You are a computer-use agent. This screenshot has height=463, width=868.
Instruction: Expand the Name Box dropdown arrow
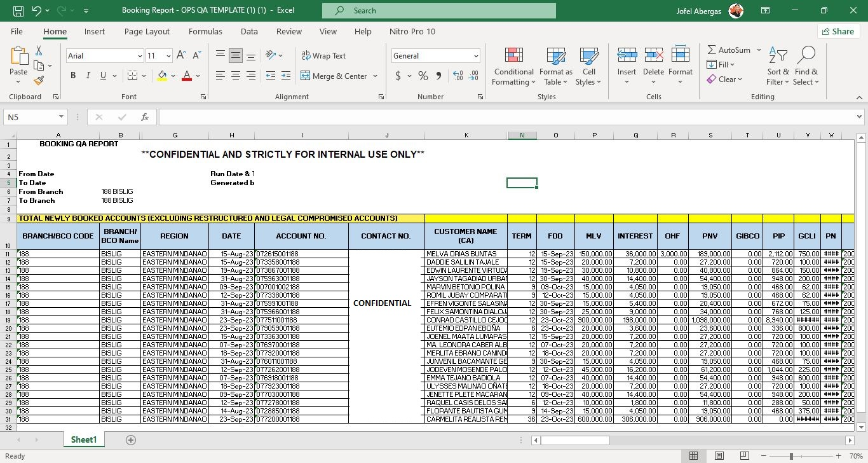(x=61, y=116)
